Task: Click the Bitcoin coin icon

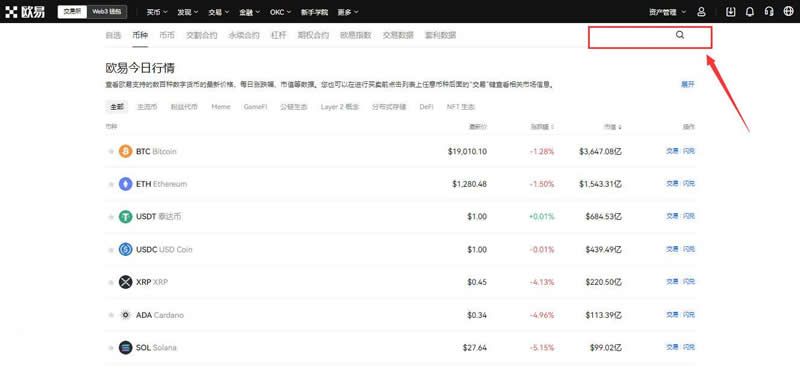Action: 126,152
